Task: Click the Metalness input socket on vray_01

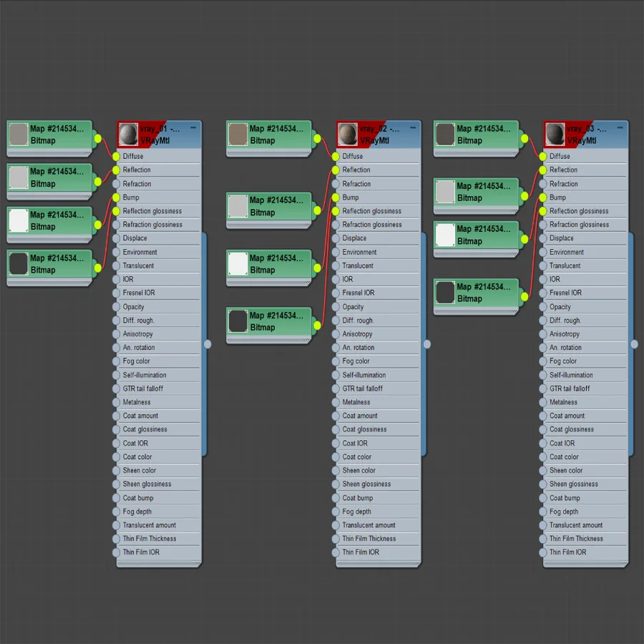Action: coord(116,402)
